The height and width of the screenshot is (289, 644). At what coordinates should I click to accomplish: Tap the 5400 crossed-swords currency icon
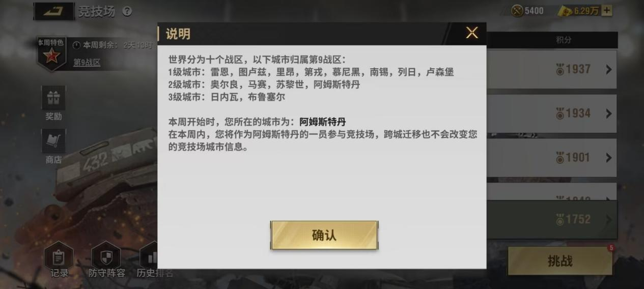pos(517,11)
